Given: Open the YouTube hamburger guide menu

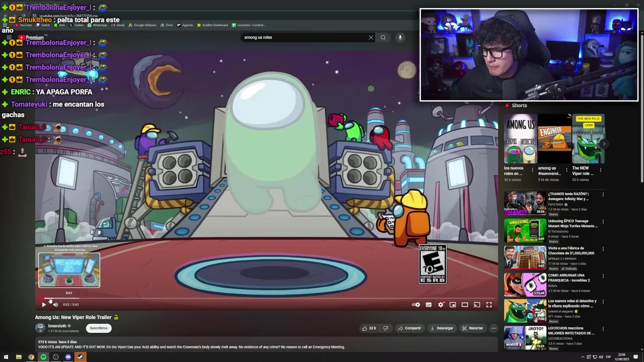Looking at the screenshot, I should tap(9, 38).
